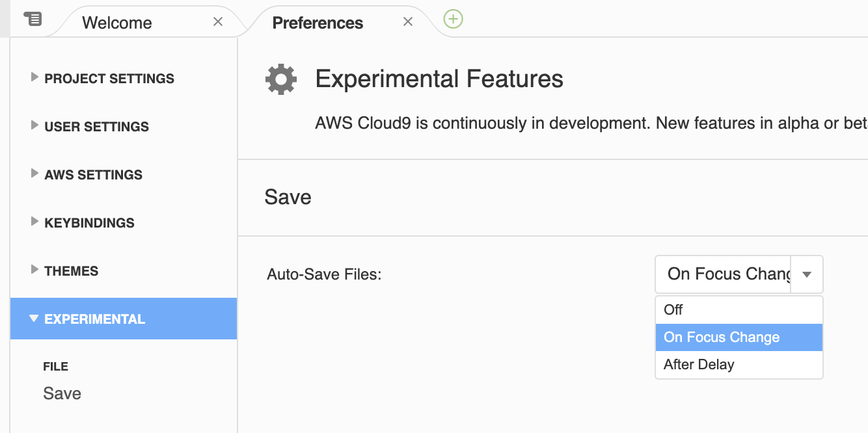Open Save under the File group
The height and width of the screenshot is (433, 868).
(62, 393)
